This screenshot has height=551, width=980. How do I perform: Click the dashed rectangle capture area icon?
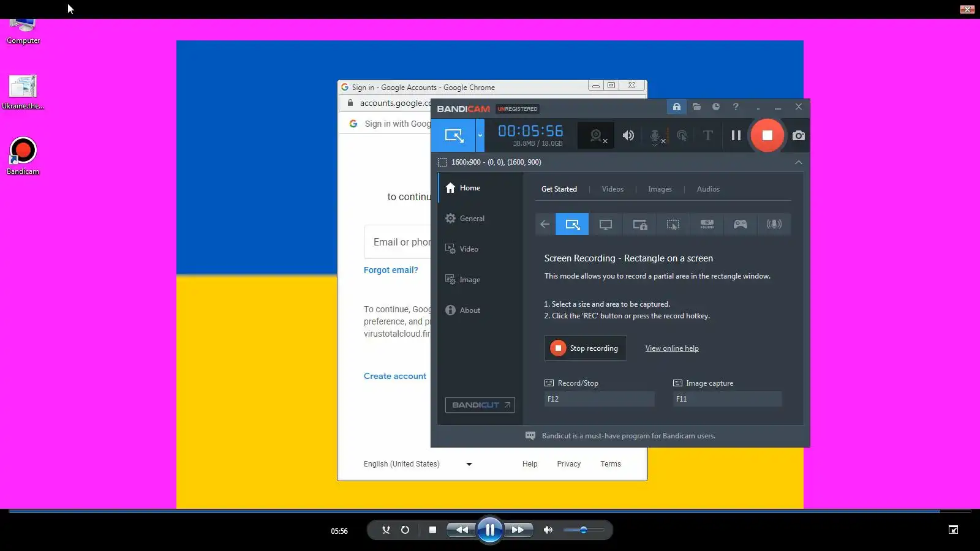(x=442, y=162)
